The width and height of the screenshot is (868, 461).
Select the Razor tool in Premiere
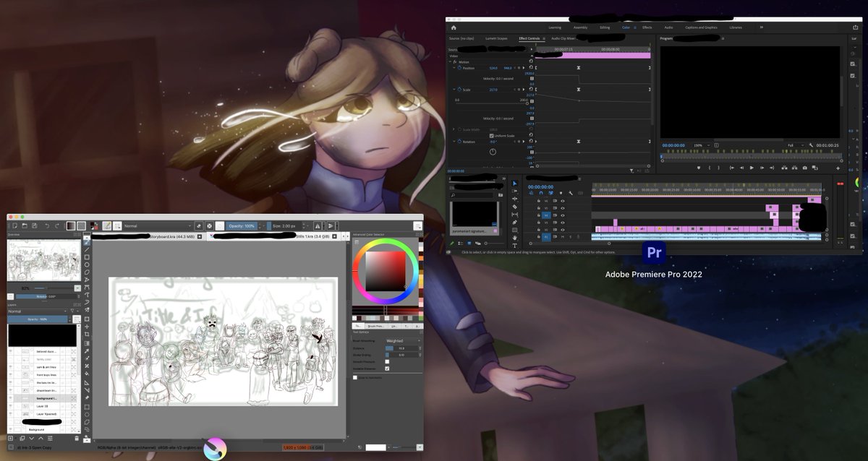coord(514,207)
